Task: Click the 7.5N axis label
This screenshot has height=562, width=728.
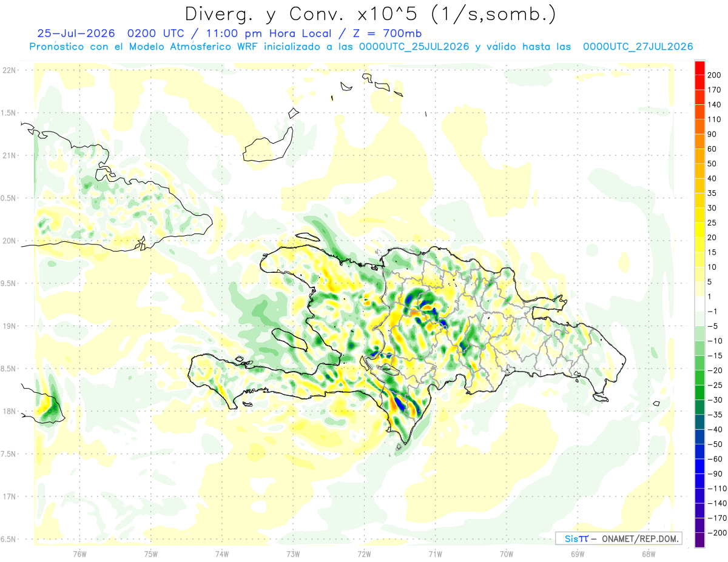Action: 9,453
